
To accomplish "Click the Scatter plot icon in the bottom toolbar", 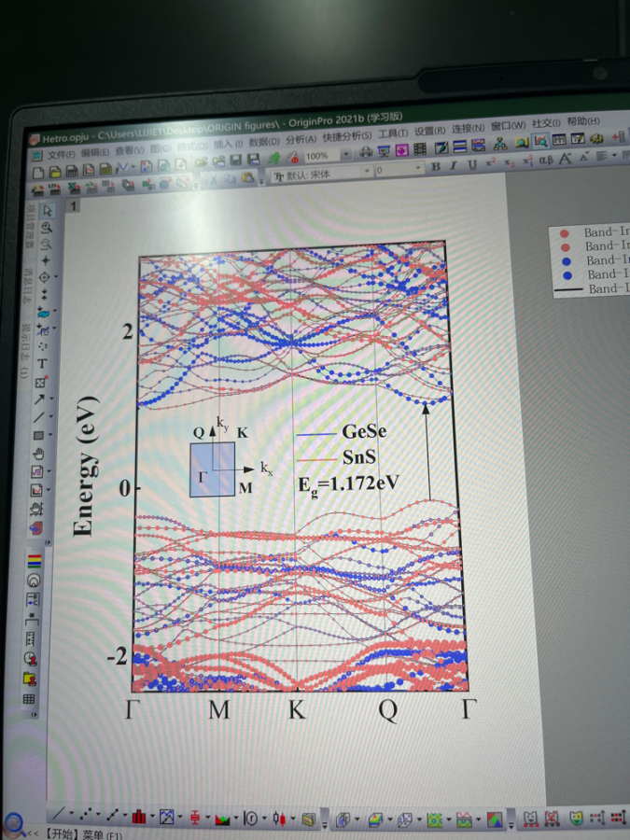I will click(x=86, y=814).
